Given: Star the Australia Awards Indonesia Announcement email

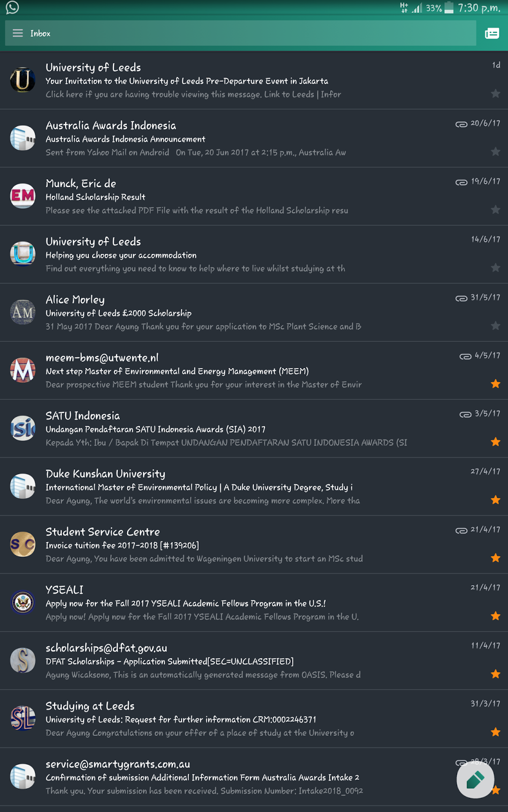Looking at the screenshot, I should pyautogui.click(x=496, y=151).
